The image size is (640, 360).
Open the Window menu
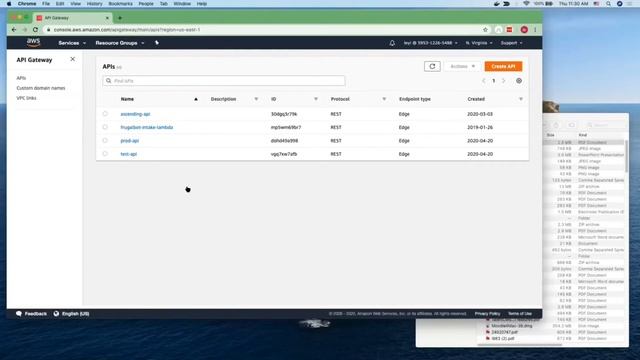[182, 4]
